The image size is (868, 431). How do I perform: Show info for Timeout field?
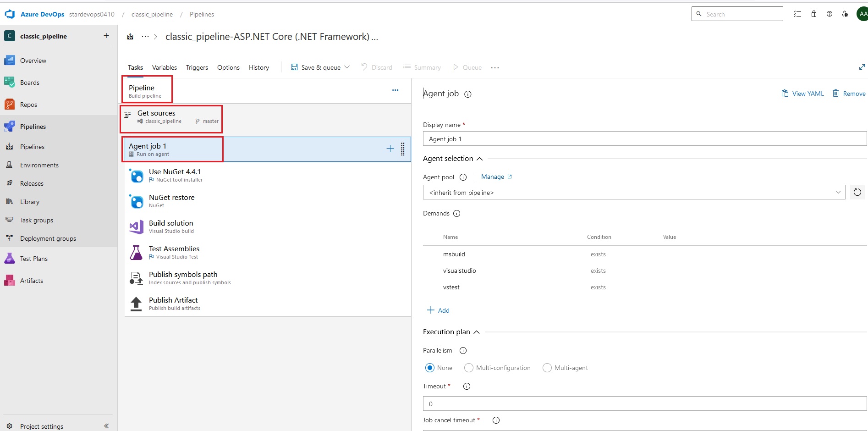[x=467, y=386]
